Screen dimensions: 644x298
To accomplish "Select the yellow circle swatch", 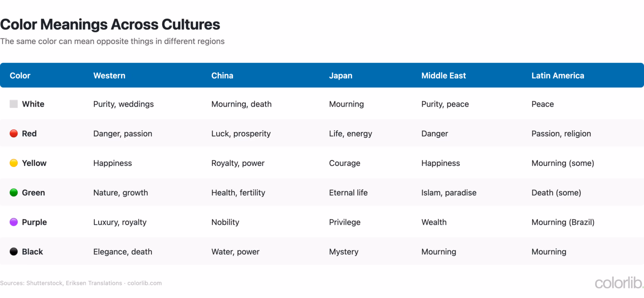I will pyautogui.click(x=14, y=163).
